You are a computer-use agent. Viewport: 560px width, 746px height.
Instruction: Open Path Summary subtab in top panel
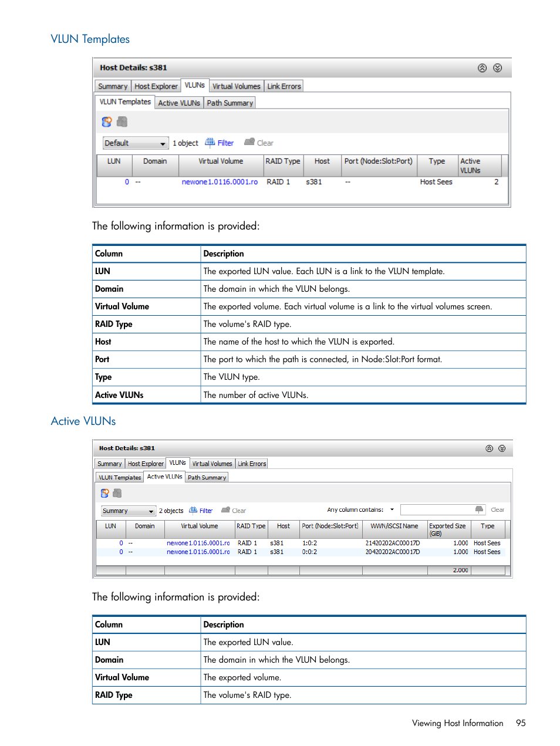click(x=230, y=103)
